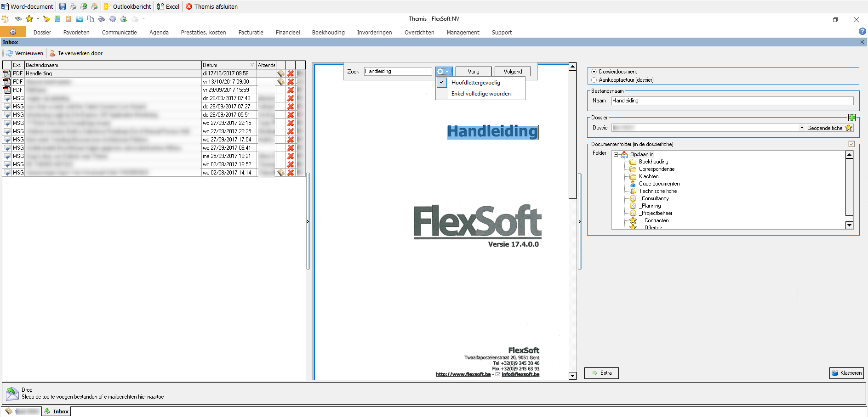Create a new Word-document
This screenshot has height=417, width=868.
(28, 6)
